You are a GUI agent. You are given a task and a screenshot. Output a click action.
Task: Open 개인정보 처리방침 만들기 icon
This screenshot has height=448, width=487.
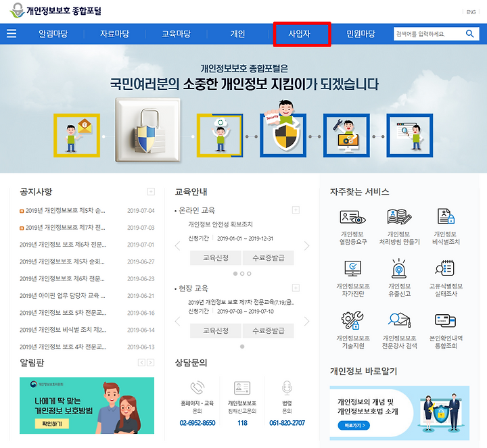click(x=399, y=216)
